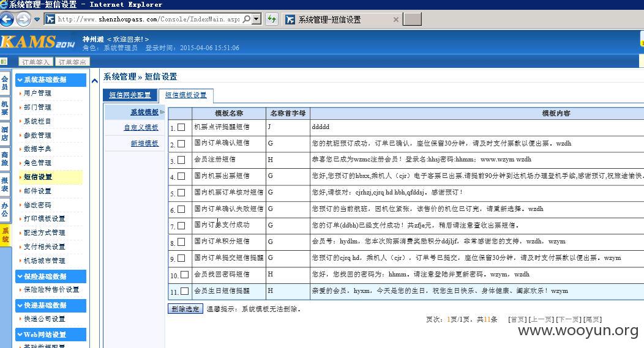Check the box for 会员生日短信提醒
This screenshot has width=644, height=348.
pyautogui.click(x=184, y=291)
